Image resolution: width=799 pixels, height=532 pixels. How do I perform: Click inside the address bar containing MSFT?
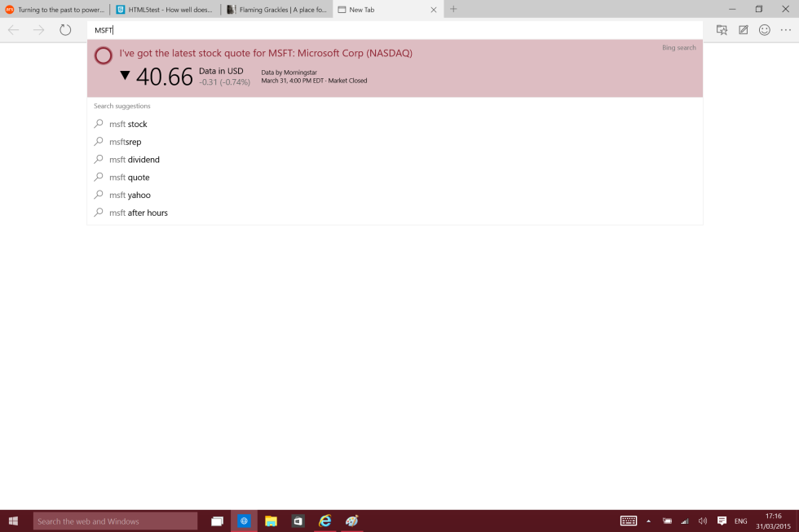click(x=391, y=30)
